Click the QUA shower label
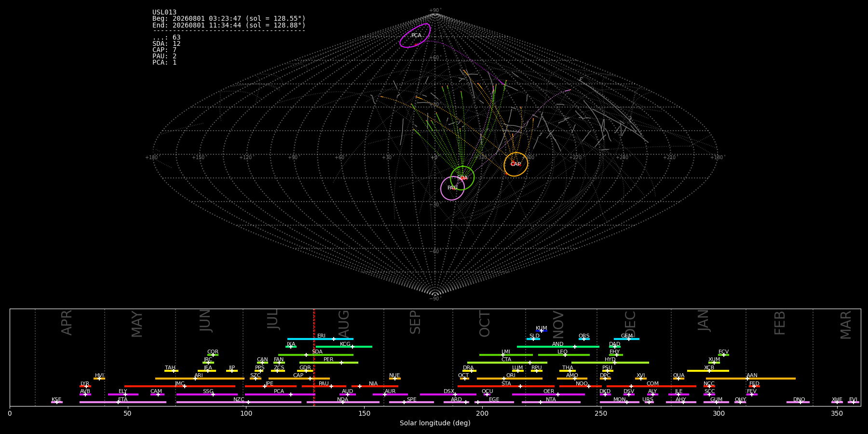Screen dimensions: 868x434 point(678,376)
